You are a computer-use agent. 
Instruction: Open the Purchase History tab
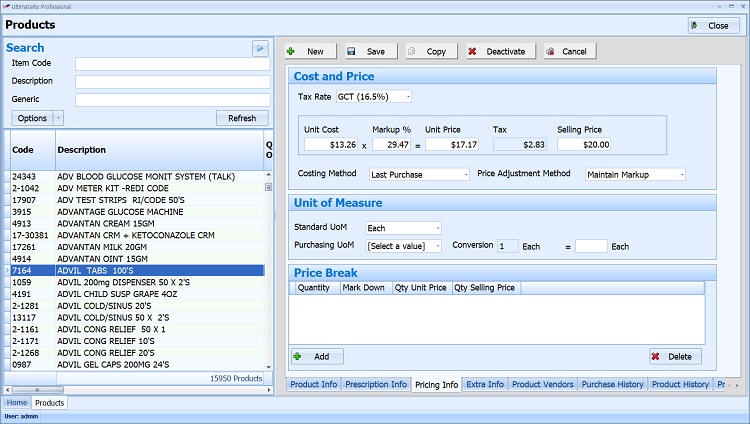(613, 384)
